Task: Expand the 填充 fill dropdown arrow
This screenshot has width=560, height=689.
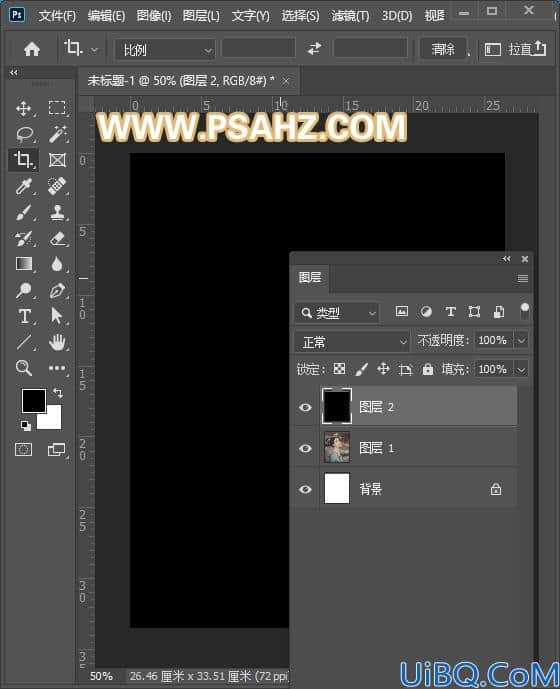Action: (x=521, y=370)
